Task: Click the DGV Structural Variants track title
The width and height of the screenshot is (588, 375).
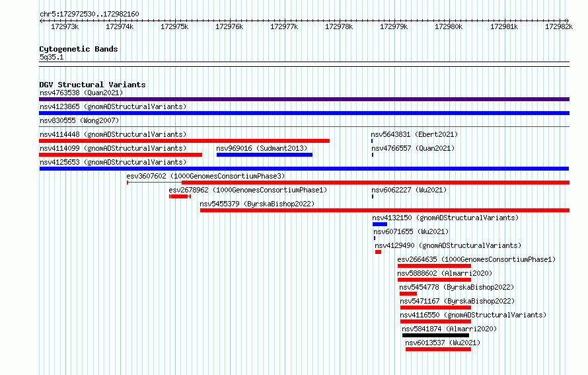Action: click(x=92, y=85)
